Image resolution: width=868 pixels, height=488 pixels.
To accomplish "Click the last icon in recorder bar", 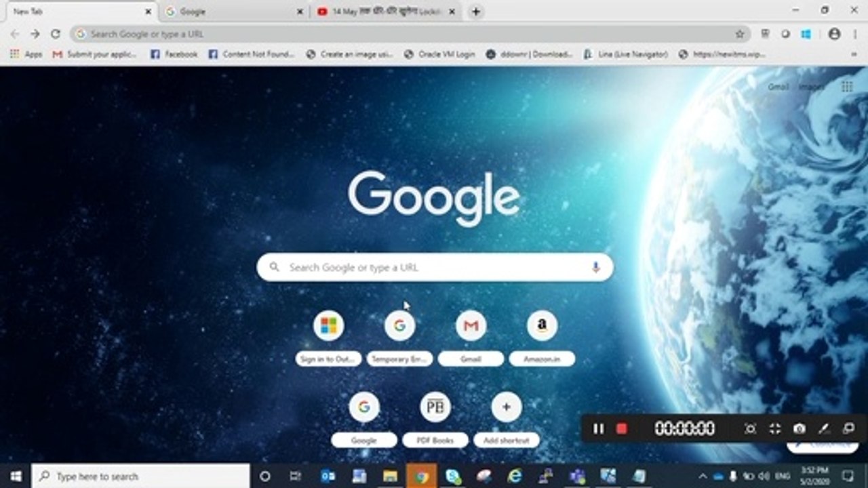I will tap(848, 428).
